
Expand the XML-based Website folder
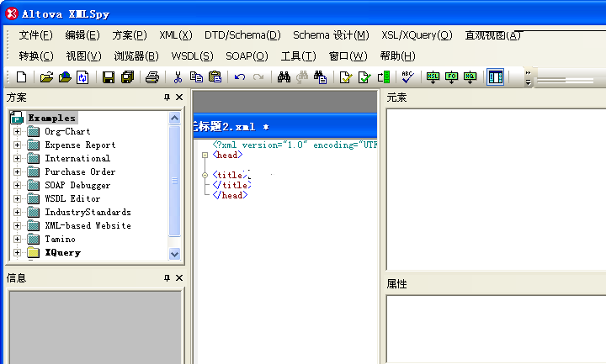tap(17, 225)
